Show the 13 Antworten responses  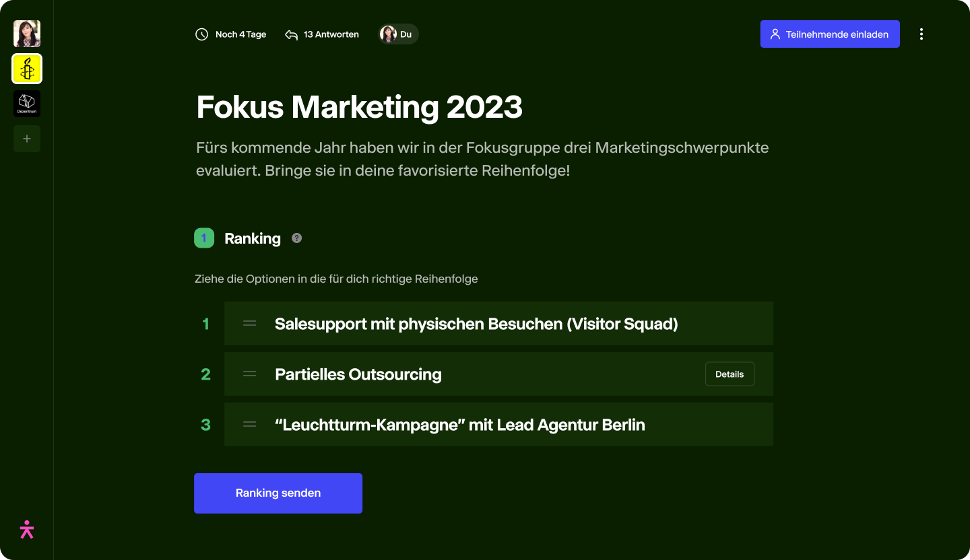(x=331, y=34)
